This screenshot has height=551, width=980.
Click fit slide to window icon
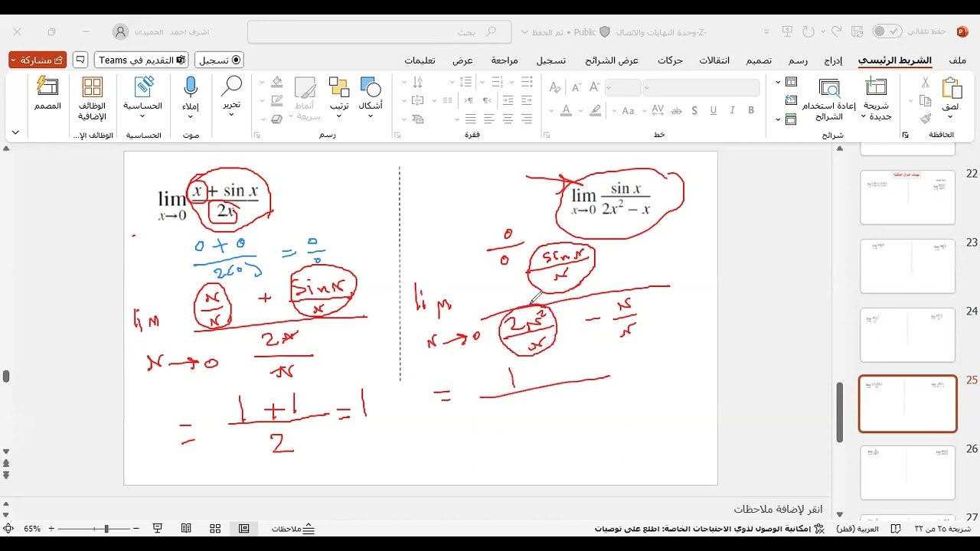click(8, 529)
